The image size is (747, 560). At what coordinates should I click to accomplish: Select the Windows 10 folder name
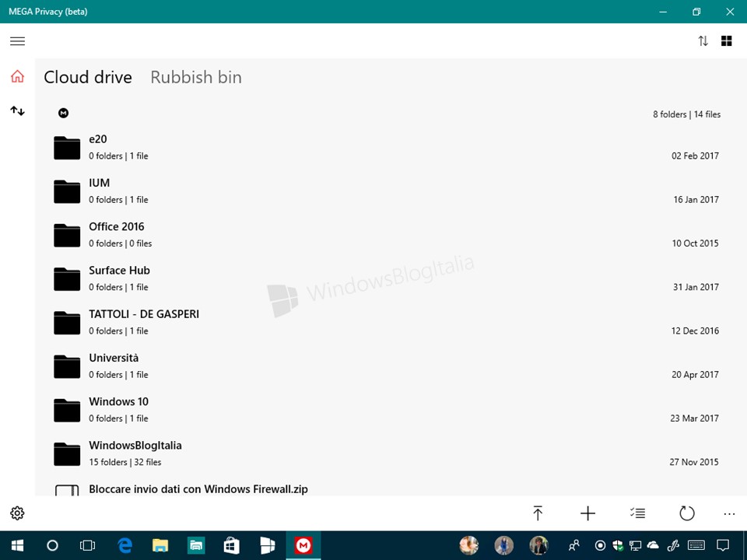pos(118,402)
